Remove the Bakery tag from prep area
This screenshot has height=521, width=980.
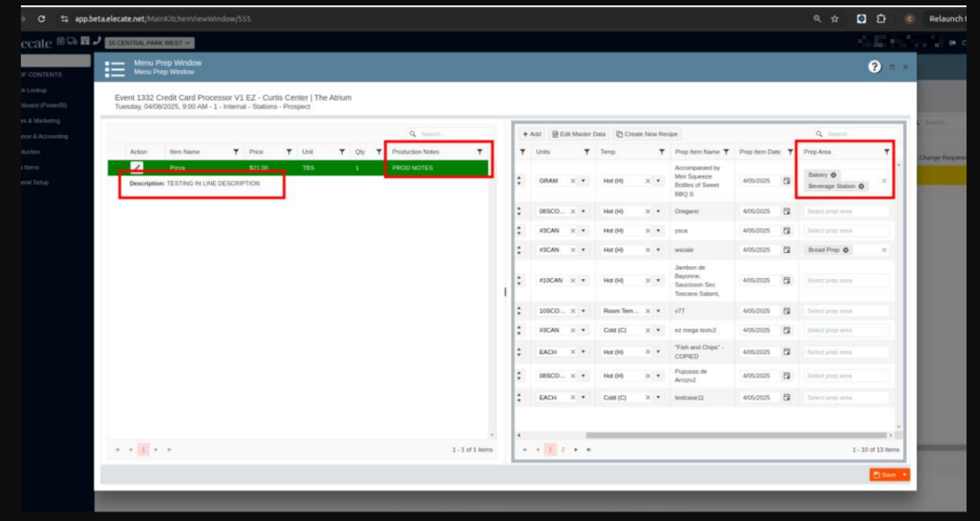(x=834, y=175)
